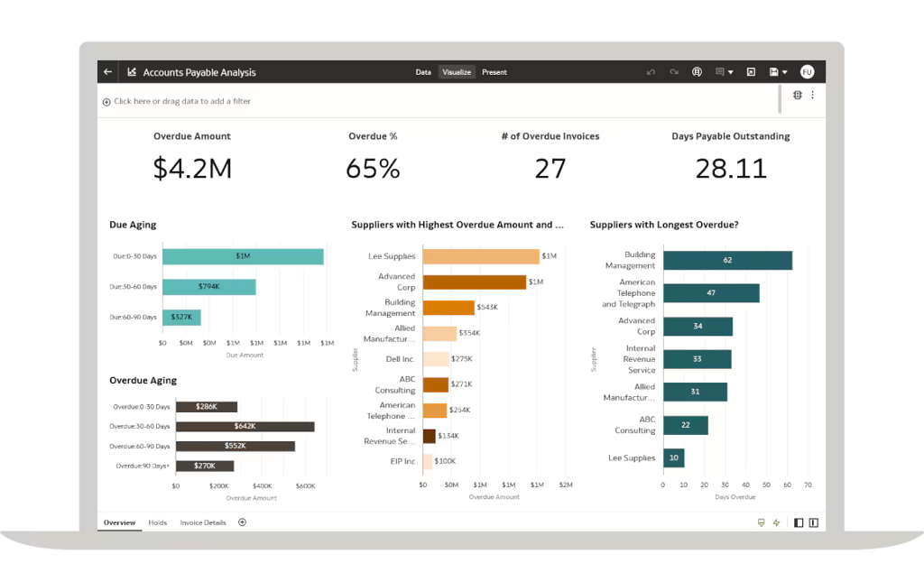924x582 pixels.
Task: Toggle the right panel layout icon
Action: pos(814,522)
